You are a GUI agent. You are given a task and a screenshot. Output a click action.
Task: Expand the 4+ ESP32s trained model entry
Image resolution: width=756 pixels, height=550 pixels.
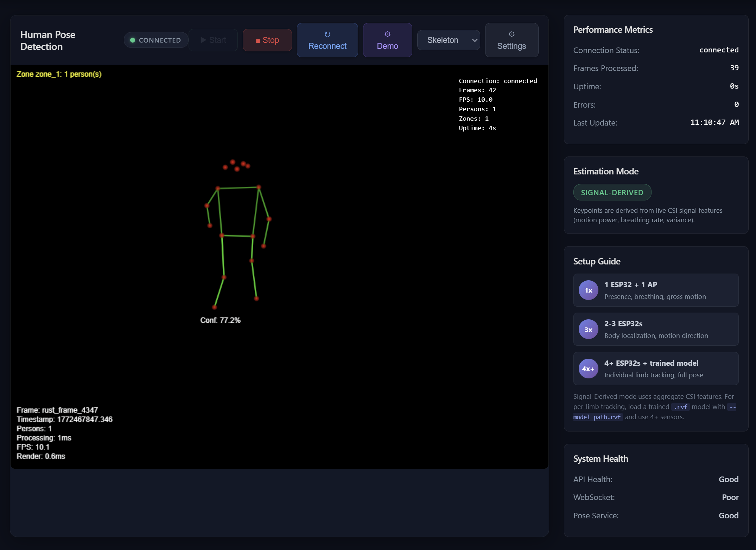656,369
